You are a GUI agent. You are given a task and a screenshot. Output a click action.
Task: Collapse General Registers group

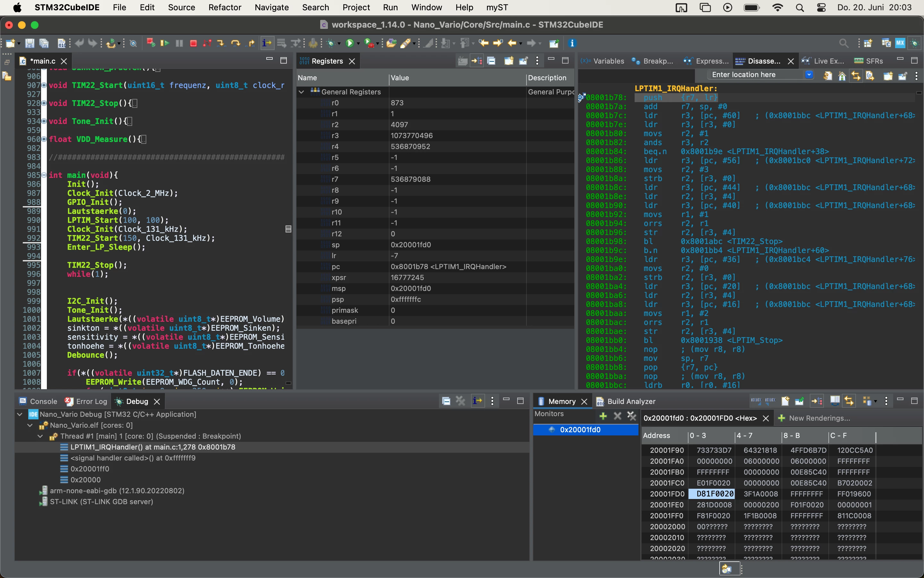(301, 92)
